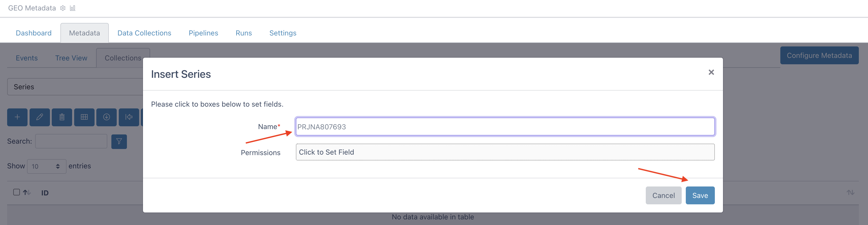
Task: Open the Series collection dropdown
Action: (x=75, y=87)
